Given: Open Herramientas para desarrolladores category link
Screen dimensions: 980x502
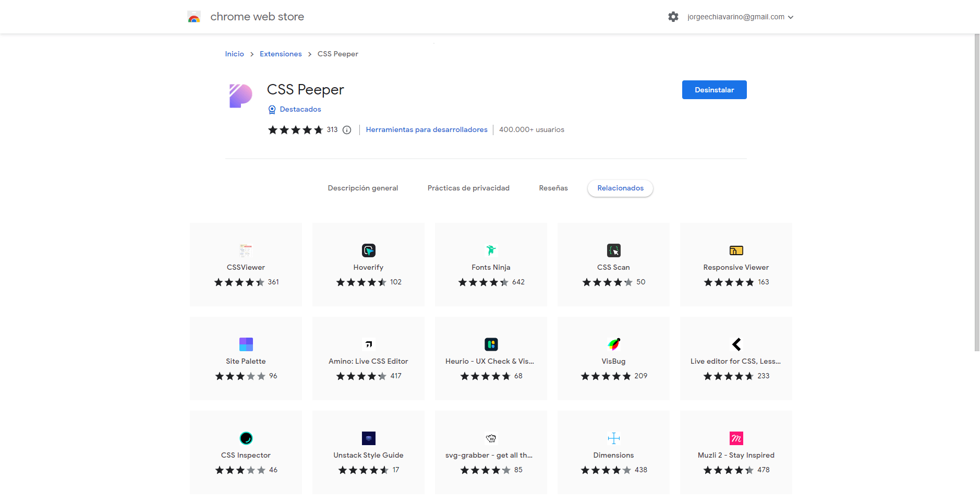Looking at the screenshot, I should [x=427, y=130].
